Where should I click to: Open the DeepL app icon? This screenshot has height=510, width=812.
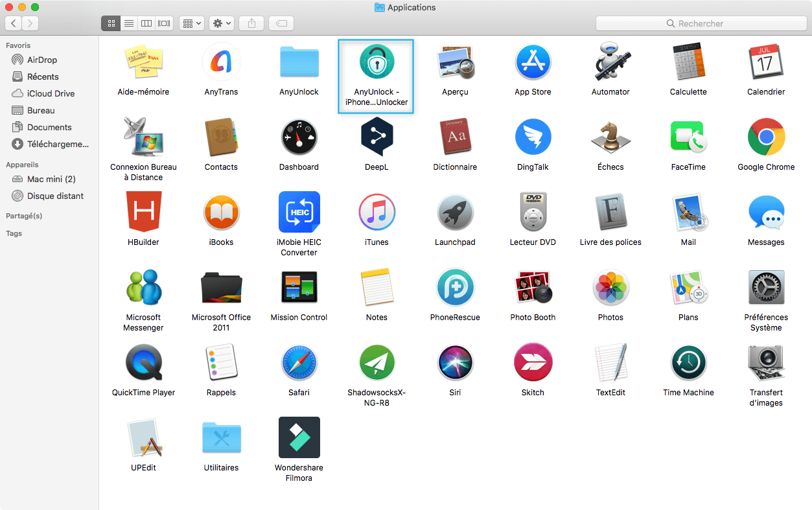pyautogui.click(x=377, y=137)
